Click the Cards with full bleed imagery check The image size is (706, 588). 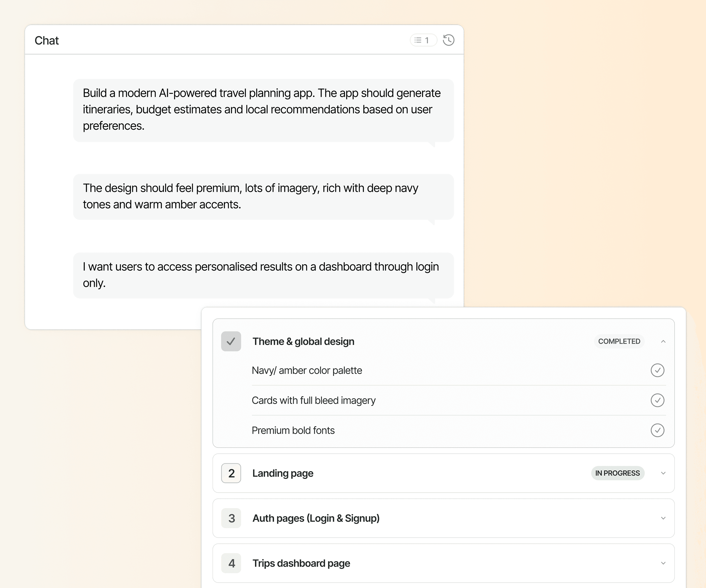[657, 400]
